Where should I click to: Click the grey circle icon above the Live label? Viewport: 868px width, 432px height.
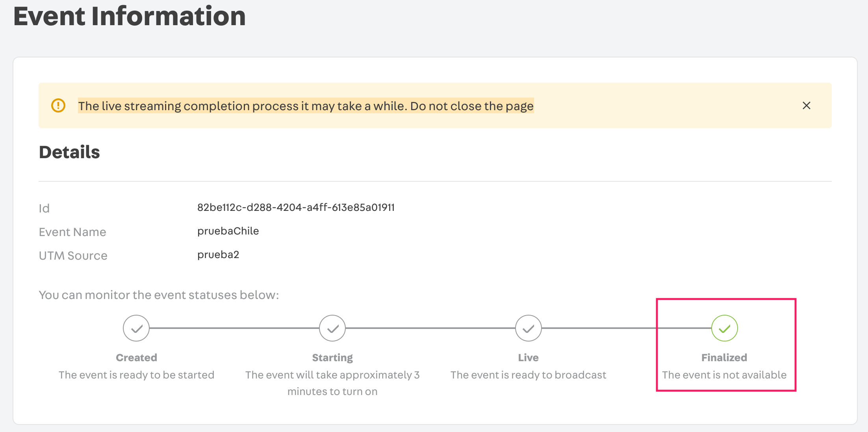point(528,328)
